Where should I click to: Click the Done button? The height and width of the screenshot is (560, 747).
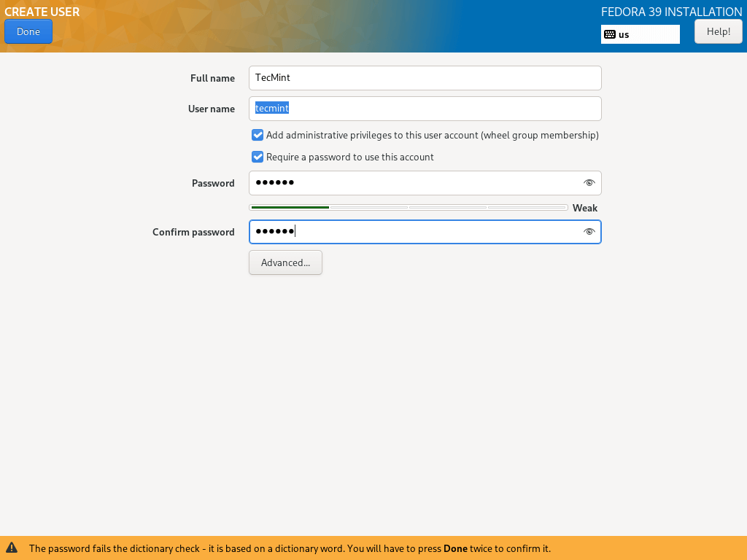28,31
